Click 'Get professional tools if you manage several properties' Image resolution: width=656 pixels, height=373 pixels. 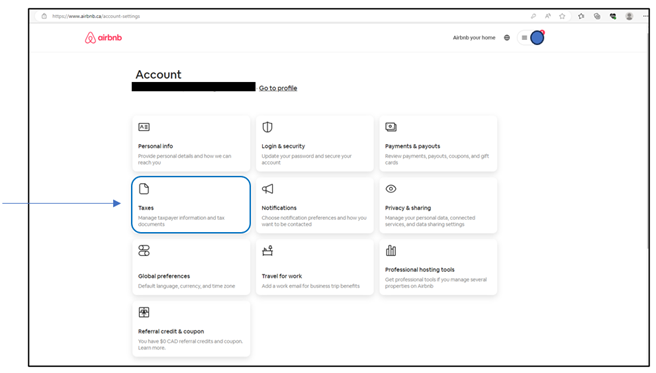point(436,283)
